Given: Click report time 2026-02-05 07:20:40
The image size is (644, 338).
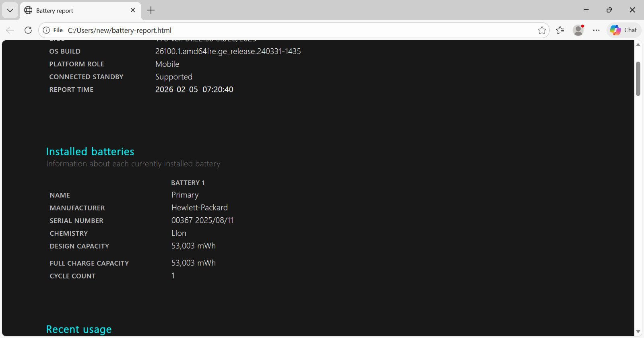Looking at the screenshot, I should click(194, 89).
